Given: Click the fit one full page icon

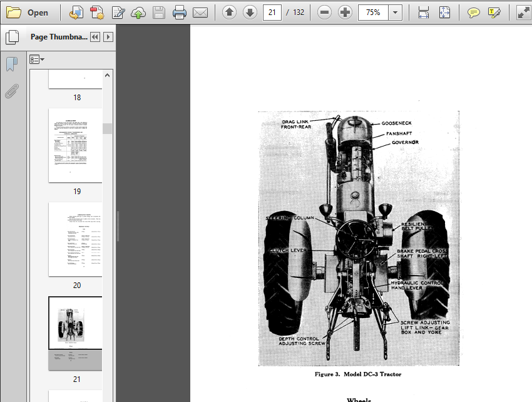Looking at the screenshot, I should point(444,13).
